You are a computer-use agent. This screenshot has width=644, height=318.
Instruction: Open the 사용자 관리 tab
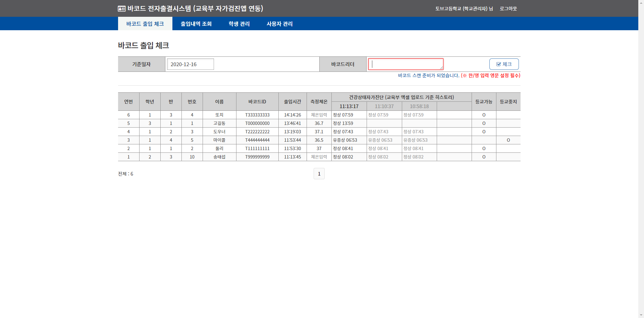(x=279, y=24)
